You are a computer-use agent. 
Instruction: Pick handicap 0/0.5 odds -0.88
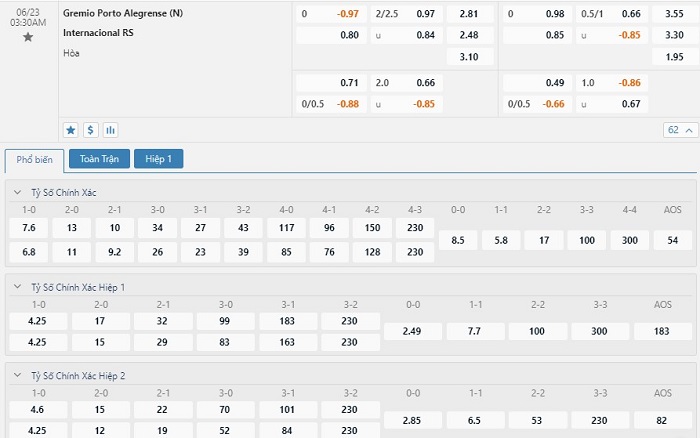331,104
